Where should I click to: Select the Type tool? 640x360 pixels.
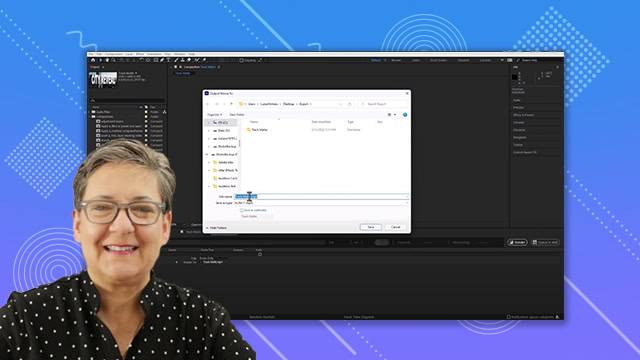tap(169, 60)
